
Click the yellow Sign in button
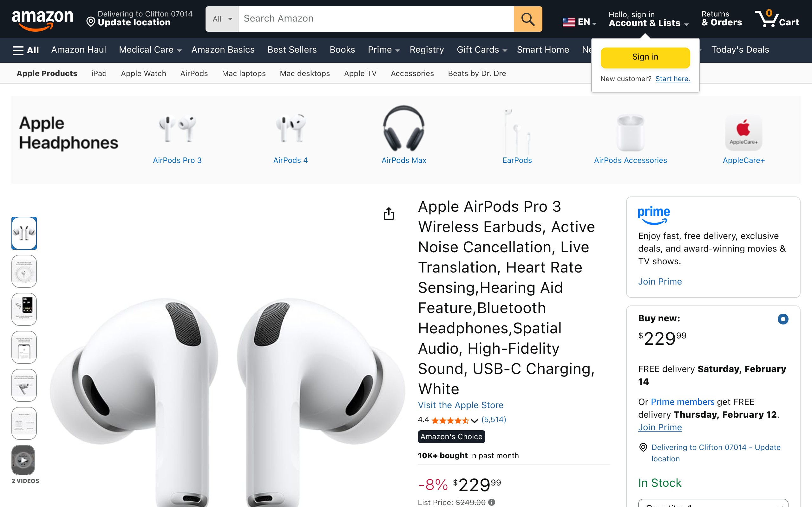(x=645, y=57)
